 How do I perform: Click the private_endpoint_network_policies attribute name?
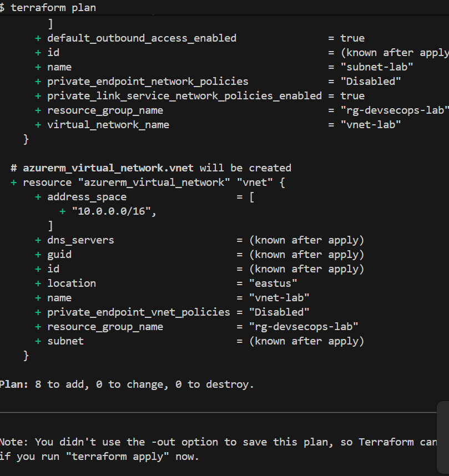click(148, 82)
